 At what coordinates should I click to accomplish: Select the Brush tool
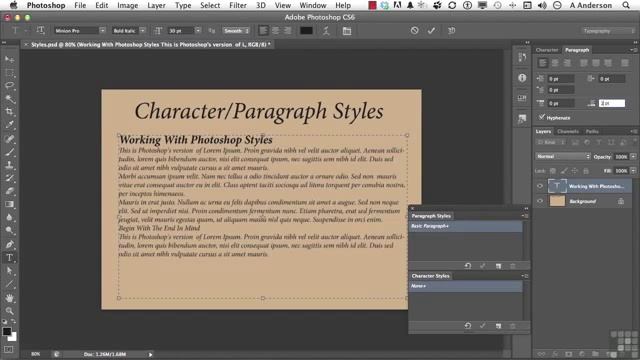point(9,152)
